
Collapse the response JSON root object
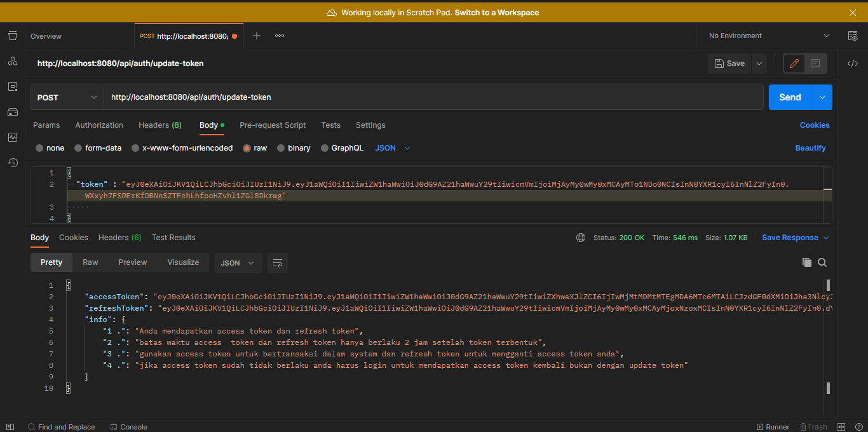coord(68,285)
